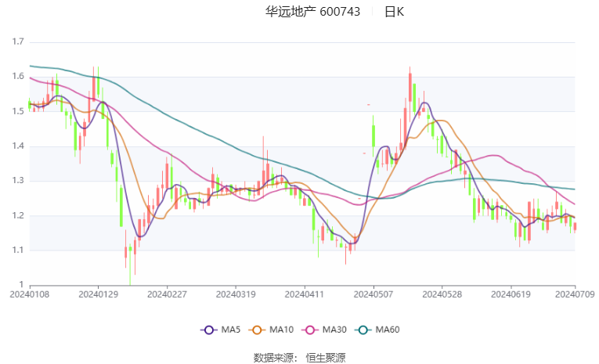Click the x-axis date 20240507

tap(373, 294)
